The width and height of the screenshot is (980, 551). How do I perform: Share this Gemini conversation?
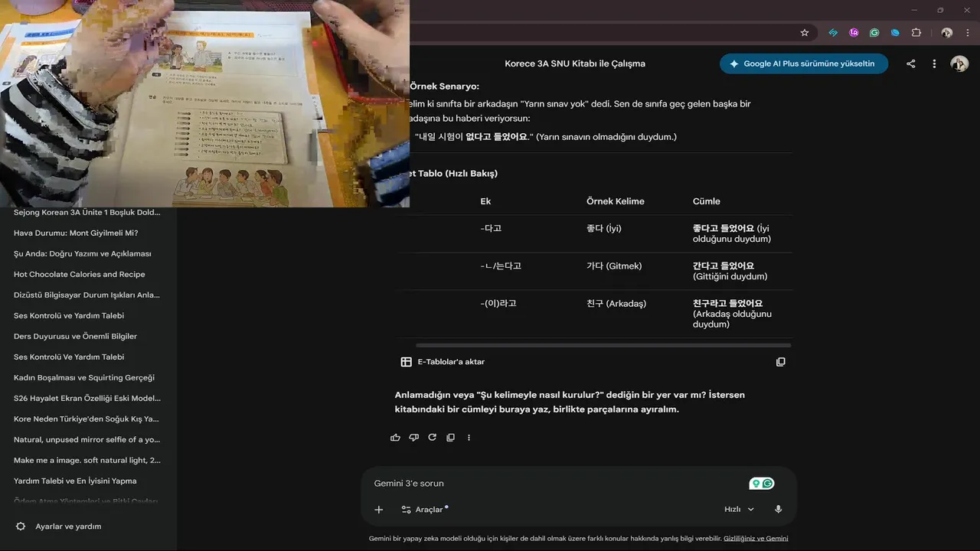[911, 64]
